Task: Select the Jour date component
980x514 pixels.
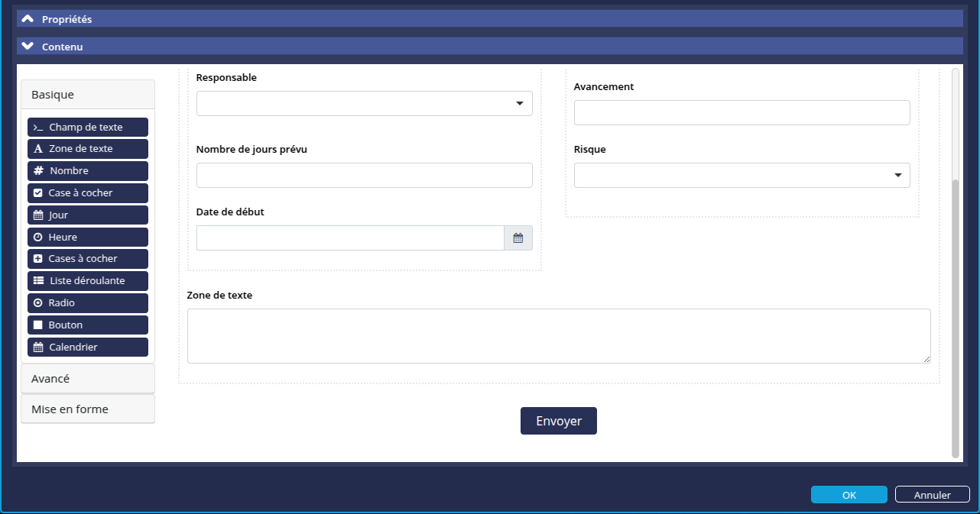Action: (88, 215)
